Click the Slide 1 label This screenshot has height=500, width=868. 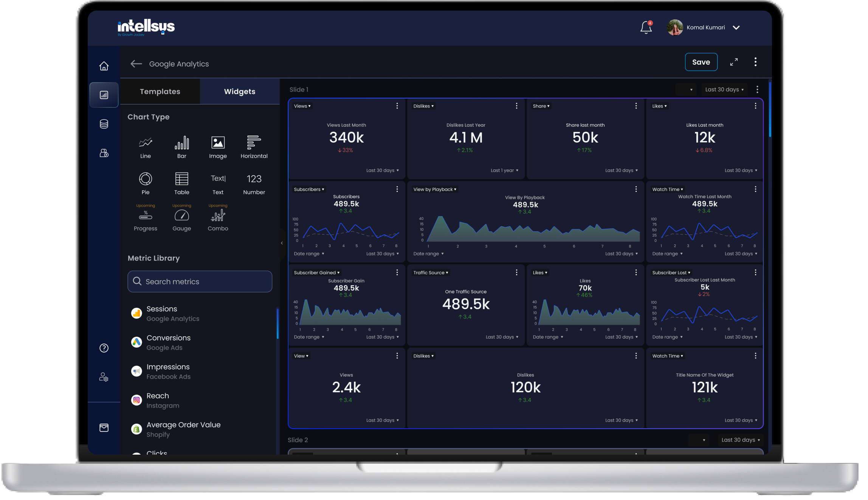coord(299,90)
